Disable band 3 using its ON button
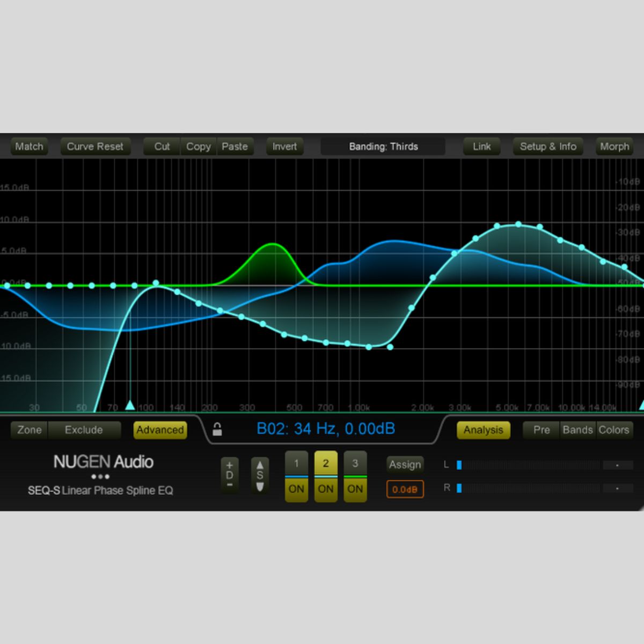Image resolution: width=644 pixels, height=644 pixels. pos(355,489)
